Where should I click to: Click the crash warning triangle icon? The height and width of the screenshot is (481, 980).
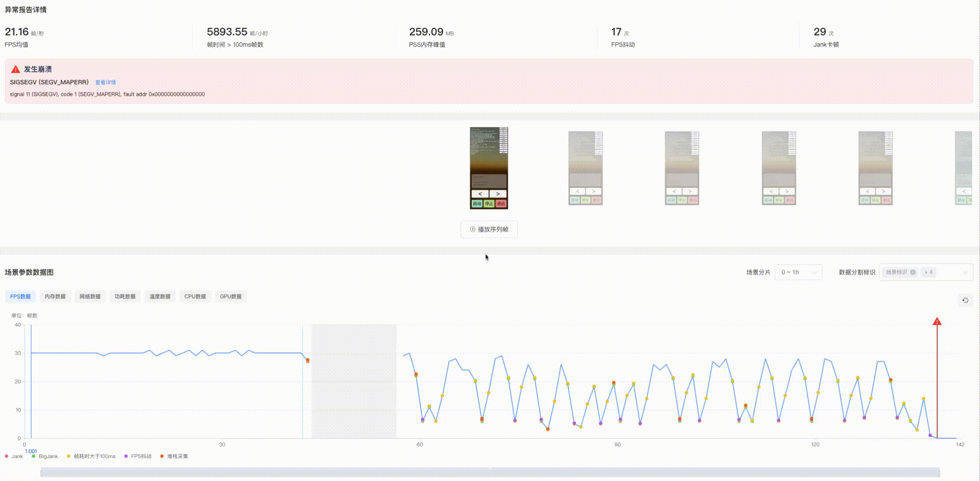pyautogui.click(x=15, y=69)
